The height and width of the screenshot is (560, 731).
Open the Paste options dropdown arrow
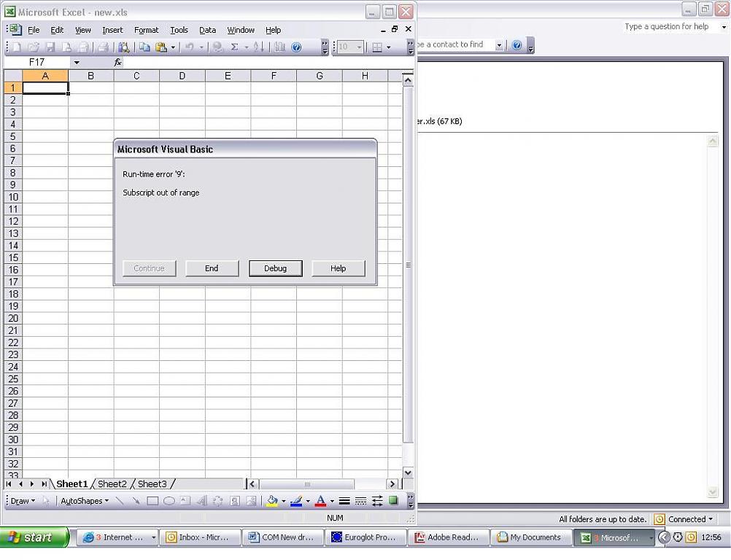tap(173, 47)
